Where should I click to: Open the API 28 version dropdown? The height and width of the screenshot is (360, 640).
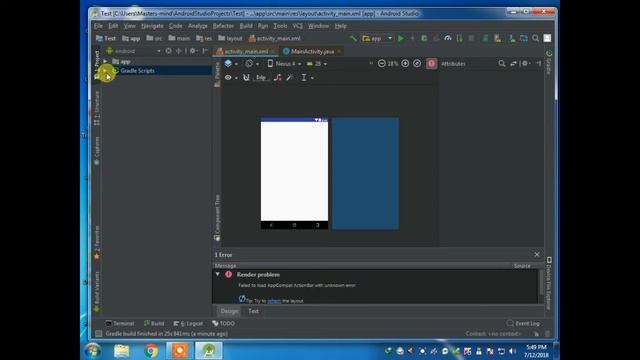click(316, 64)
